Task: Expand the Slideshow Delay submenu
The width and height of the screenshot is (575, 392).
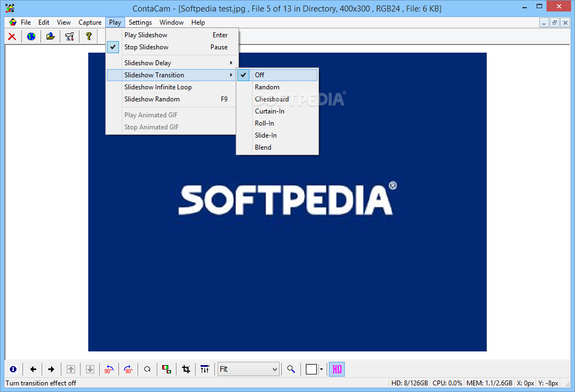Action: tap(172, 63)
